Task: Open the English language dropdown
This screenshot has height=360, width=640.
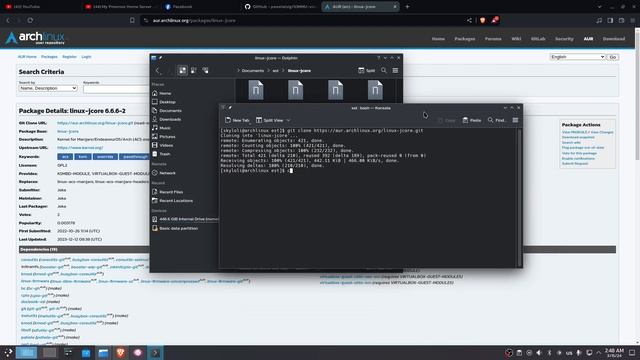Action: [577, 57]
